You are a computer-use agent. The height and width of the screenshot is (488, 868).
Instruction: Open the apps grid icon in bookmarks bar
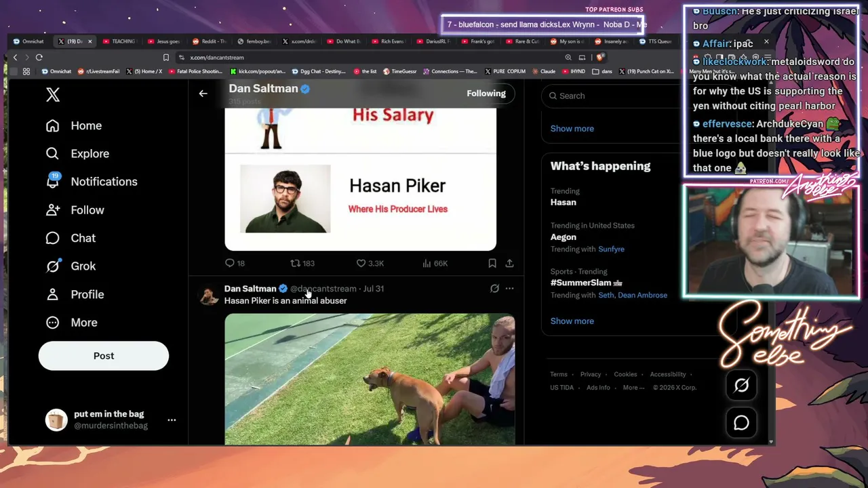(26, 71)
